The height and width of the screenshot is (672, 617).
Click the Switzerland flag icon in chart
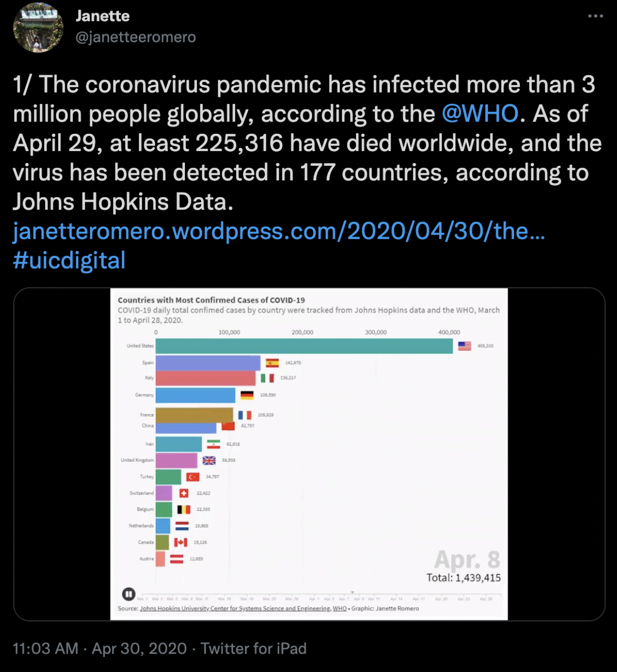184,493
